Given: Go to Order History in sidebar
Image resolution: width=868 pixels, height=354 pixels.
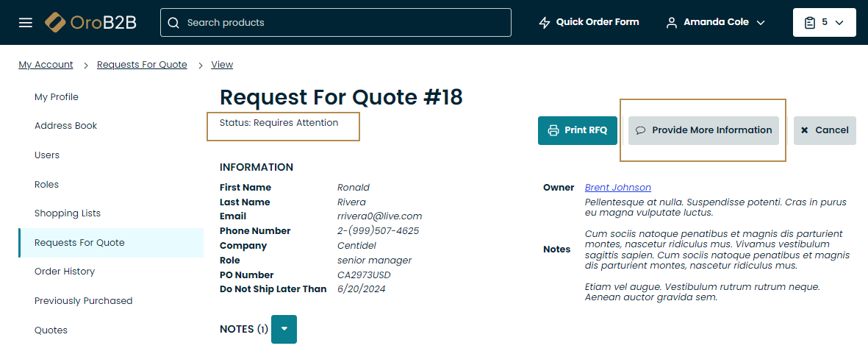Looking at the screenshot, I should pos(65,272).
